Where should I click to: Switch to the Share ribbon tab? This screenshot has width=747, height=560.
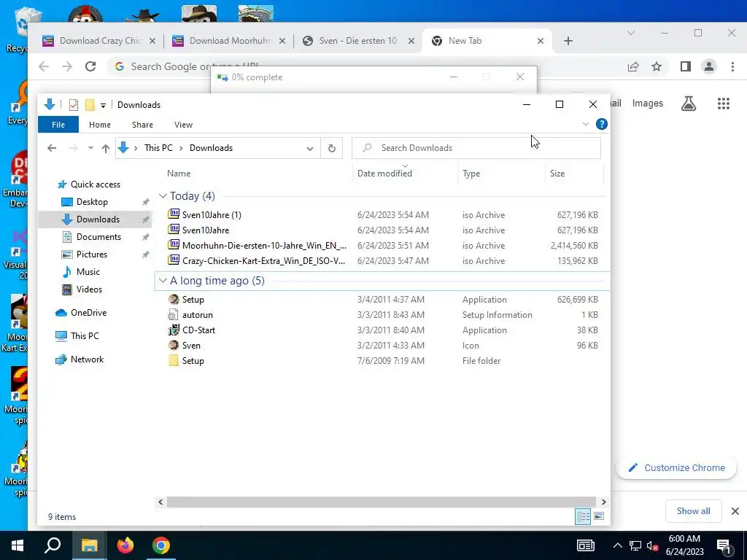pos(142,125)
